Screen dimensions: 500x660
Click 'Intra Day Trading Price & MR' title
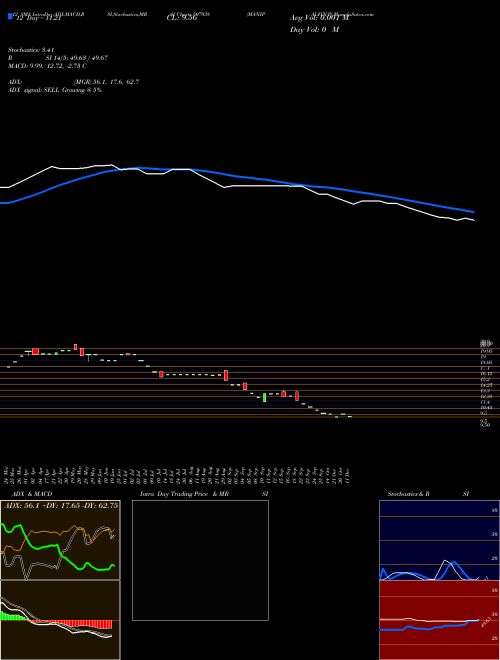coord(185,494)
